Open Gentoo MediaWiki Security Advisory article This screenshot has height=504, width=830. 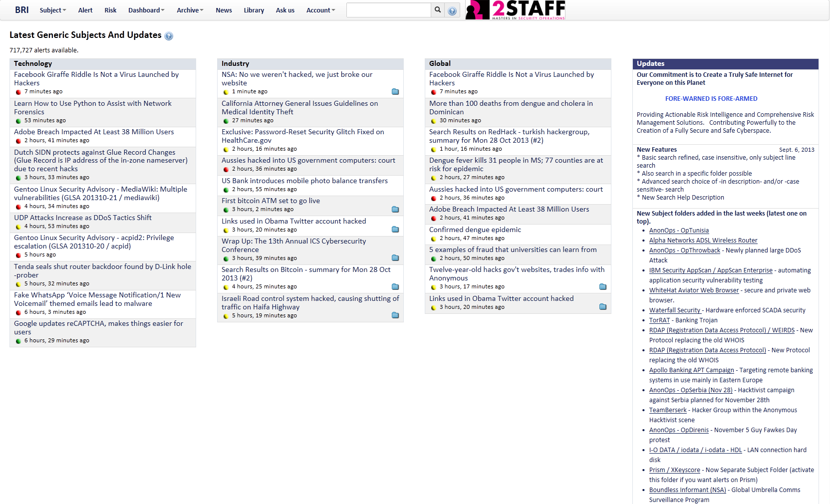(x=101, y=194)
